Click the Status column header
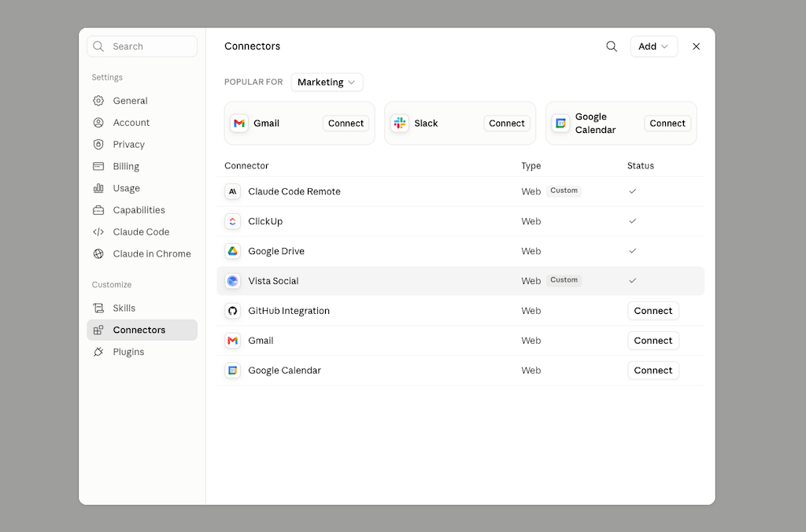Viewport: 806px width, 532px height. [x=641, y=166]
